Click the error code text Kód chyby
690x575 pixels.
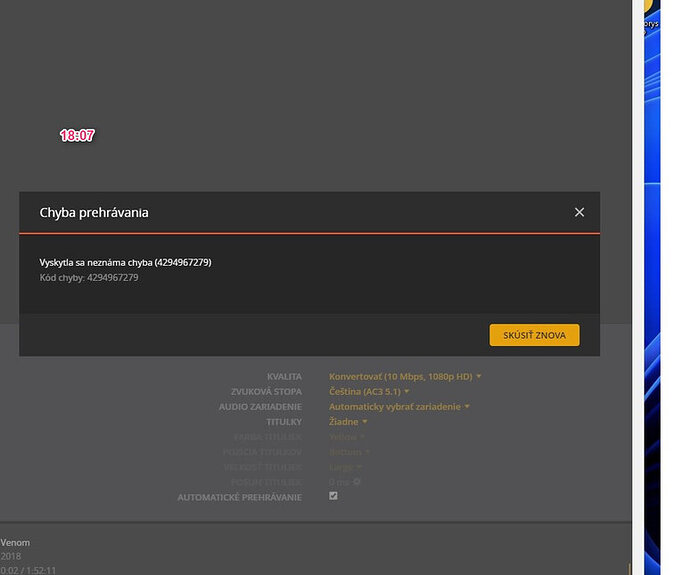point(89,278)
